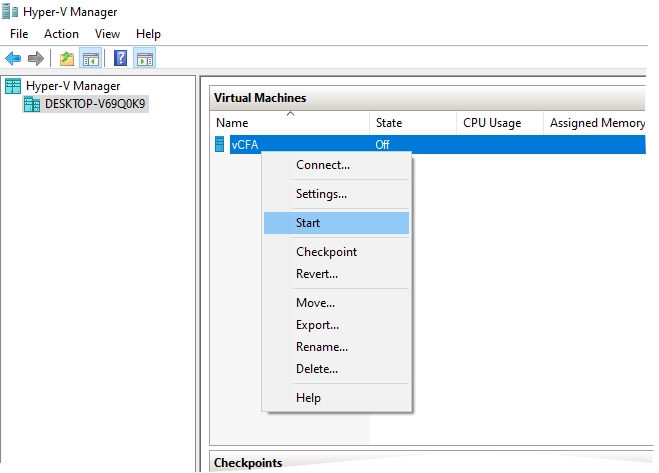Select Checkpoint in the context menu

pos(336,252)
